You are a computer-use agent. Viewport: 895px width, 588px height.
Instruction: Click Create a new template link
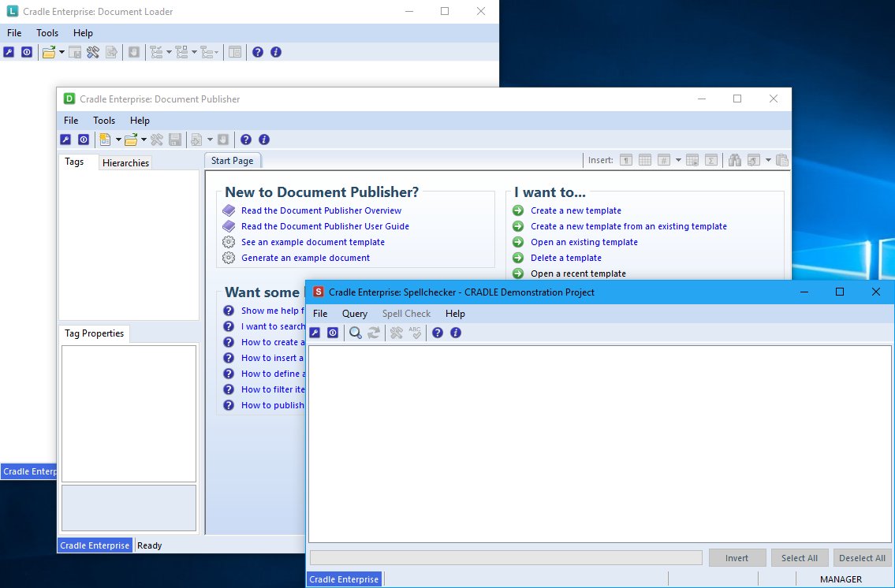576,210
